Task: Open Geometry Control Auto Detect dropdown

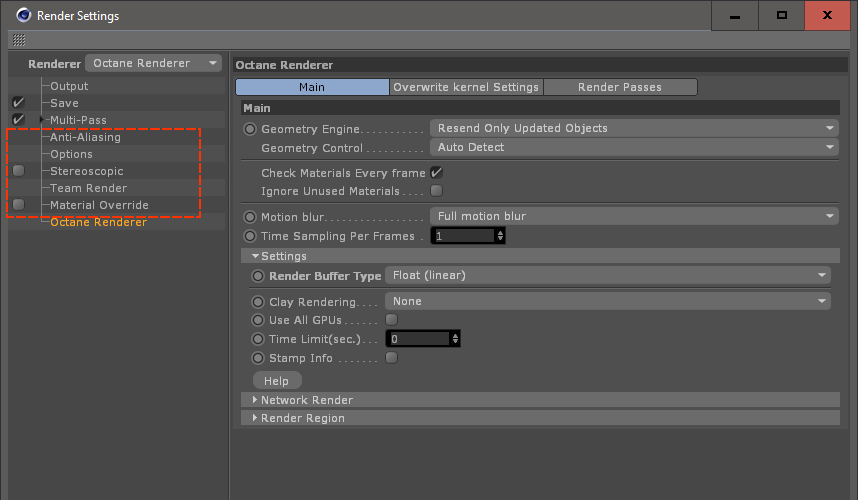Action: pos(633,147)
